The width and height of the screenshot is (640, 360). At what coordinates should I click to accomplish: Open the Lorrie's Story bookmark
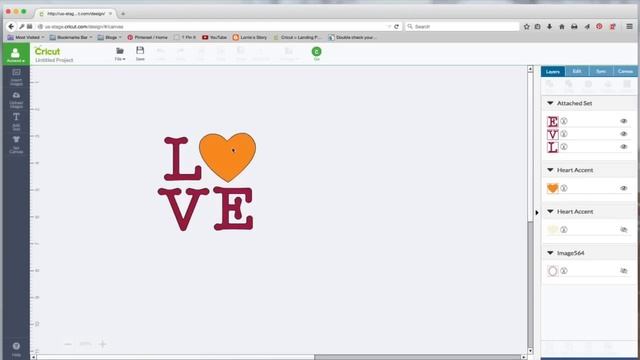point(250,37)
